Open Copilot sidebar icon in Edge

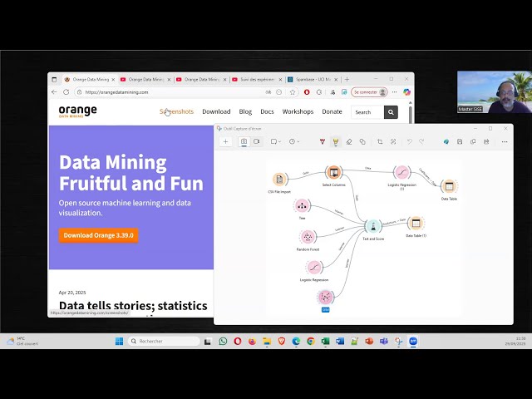click(406, 92)
